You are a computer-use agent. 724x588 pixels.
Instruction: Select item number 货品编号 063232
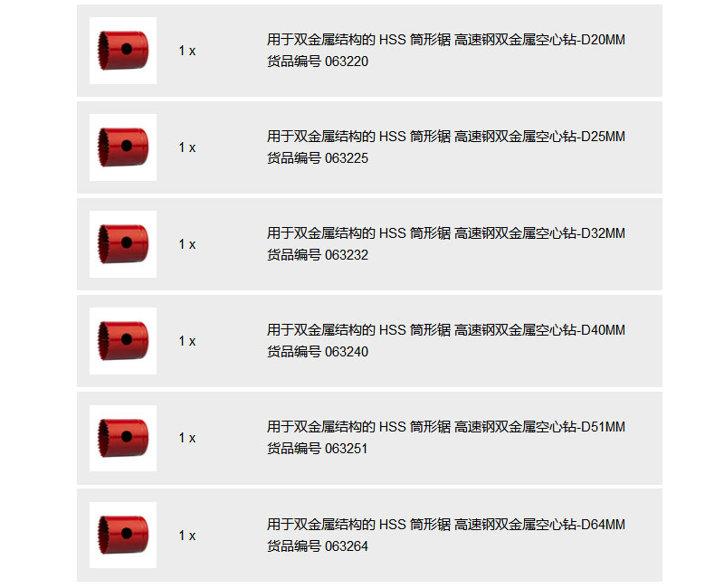point(318,255)
